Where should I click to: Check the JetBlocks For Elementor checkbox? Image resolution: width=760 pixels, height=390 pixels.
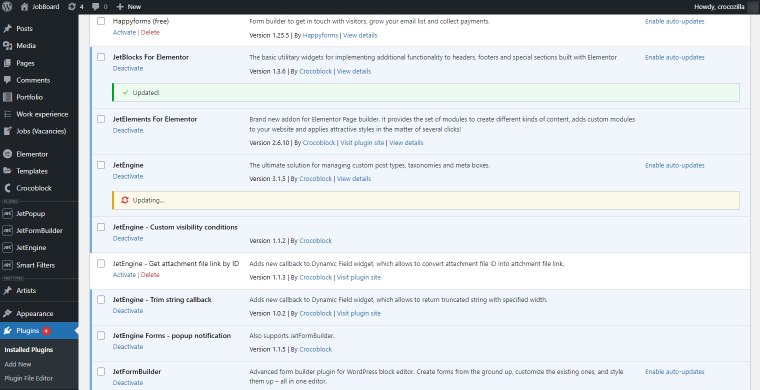(x=101, y=57)
